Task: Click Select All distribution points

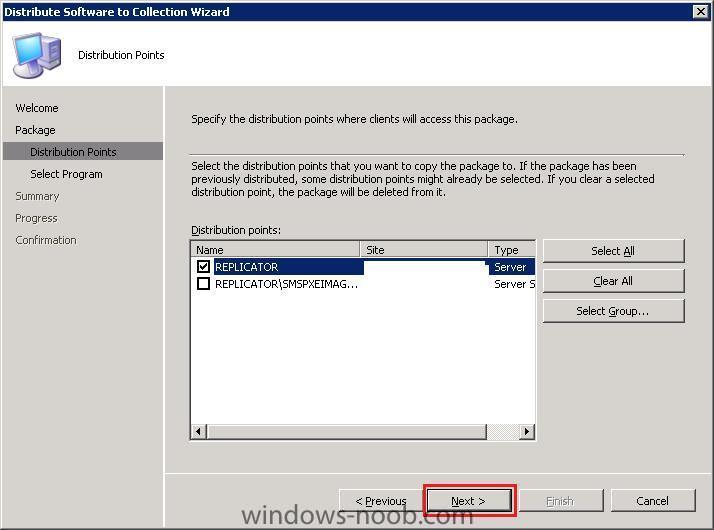Action: (x=613, y=251)
